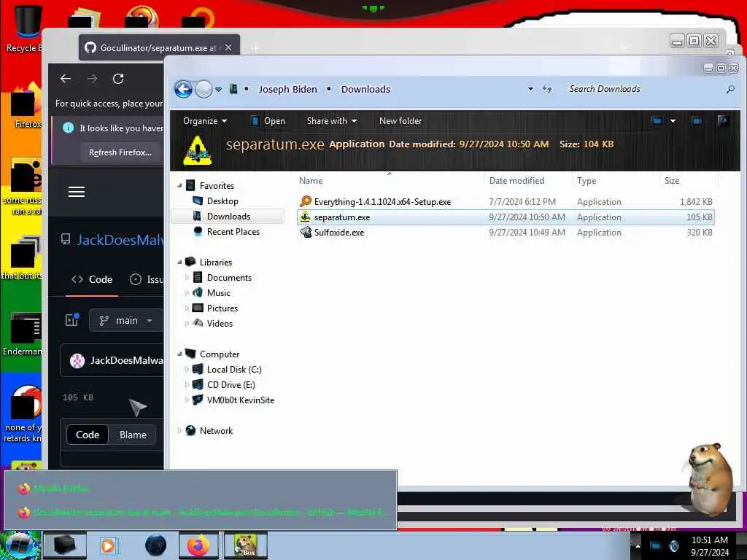Show hidden tray icons arrow
Screen dimensions: 747x560
point(638,545)
